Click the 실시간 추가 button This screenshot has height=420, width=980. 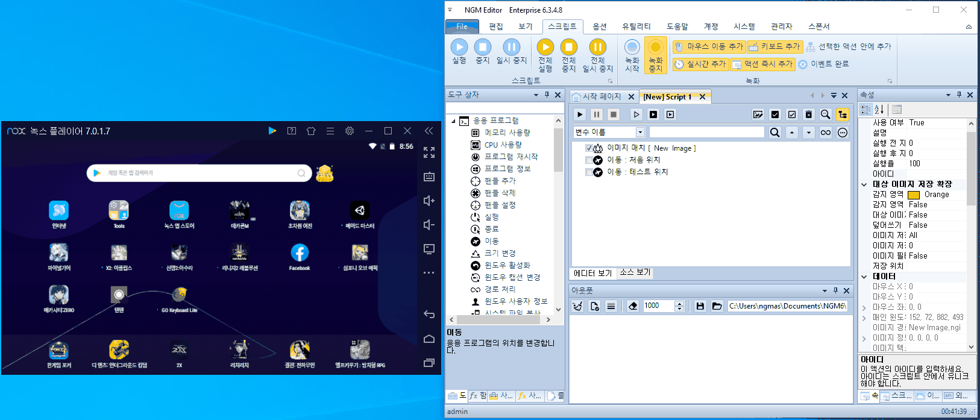(700, 64)
